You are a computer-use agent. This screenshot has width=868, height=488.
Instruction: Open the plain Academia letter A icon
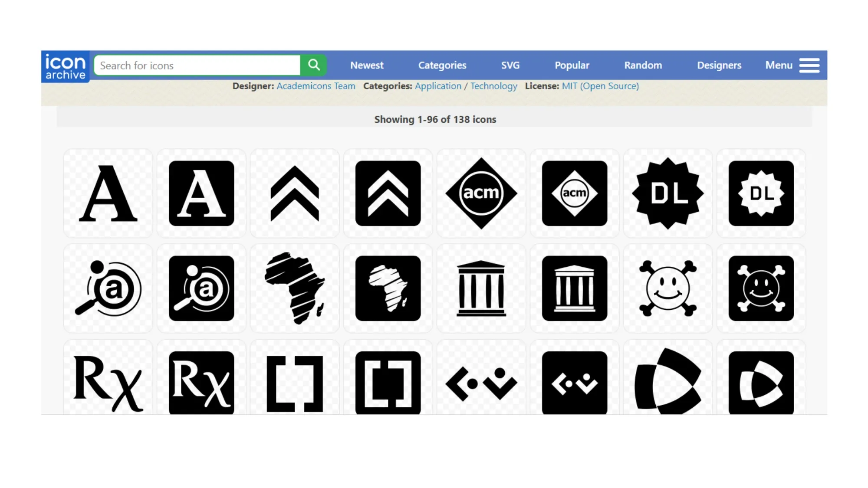click(108, 193)
